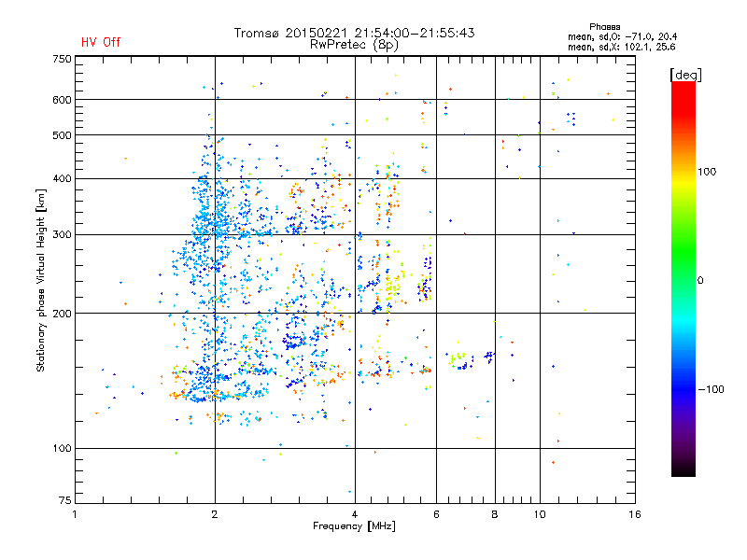747x560 pixels.
Task: Click the '500' height axis label
Action: point(62,135)
